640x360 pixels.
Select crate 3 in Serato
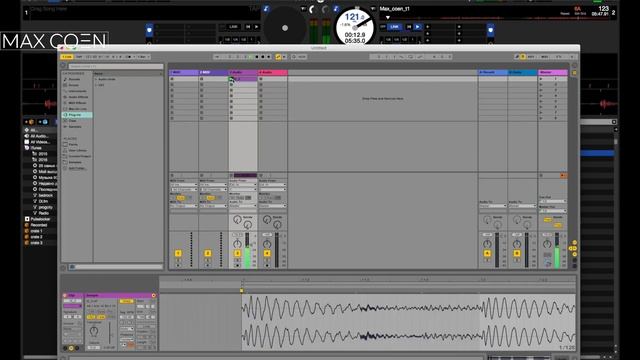tap(36, 243)
